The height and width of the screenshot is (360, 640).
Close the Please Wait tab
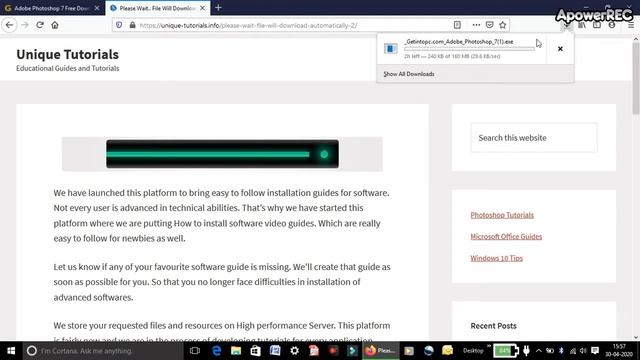pyautogui.click(x=202, y=8)
